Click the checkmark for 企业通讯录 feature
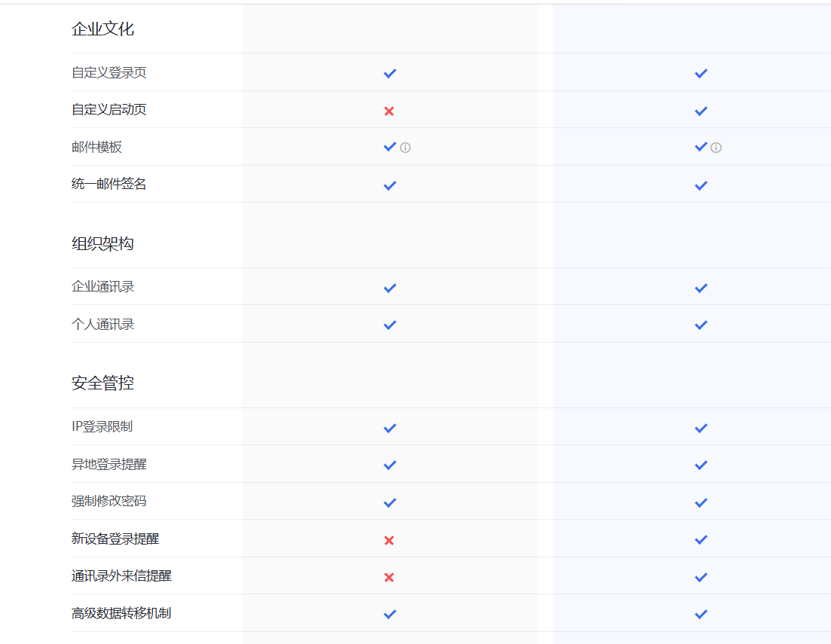Image resolution: width=831 pixels, height=644 pixels. (390, 287)
